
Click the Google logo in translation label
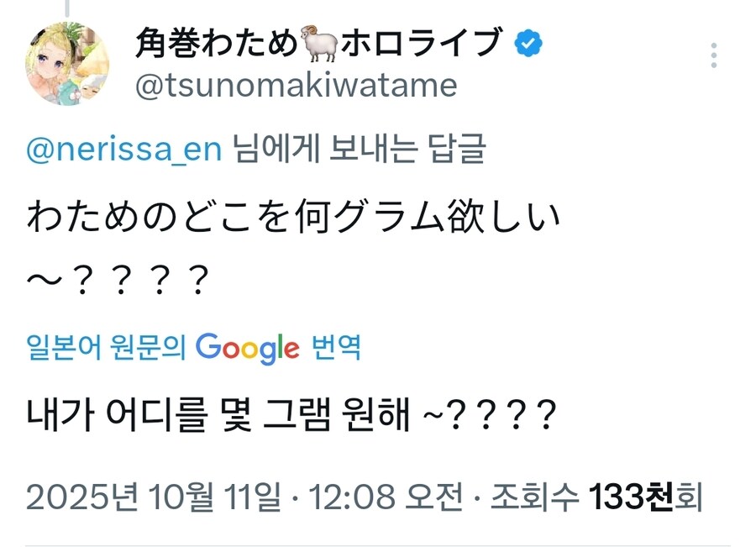tap(248, 347)
